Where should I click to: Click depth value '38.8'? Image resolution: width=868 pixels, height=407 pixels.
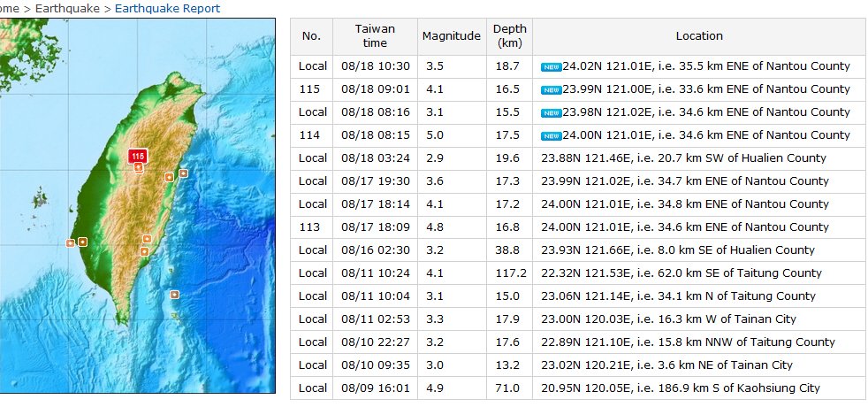[x=507, y=250]
